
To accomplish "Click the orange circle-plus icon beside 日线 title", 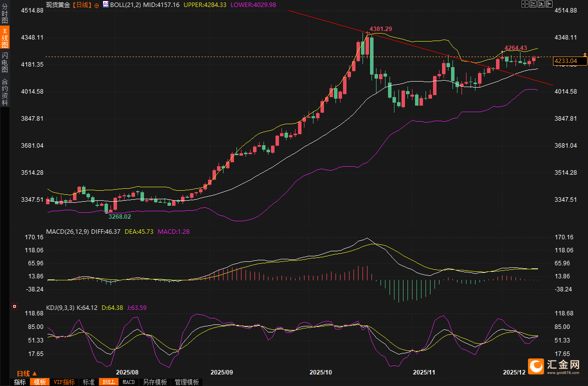I will pyautogui.click(x=96, y=5).
